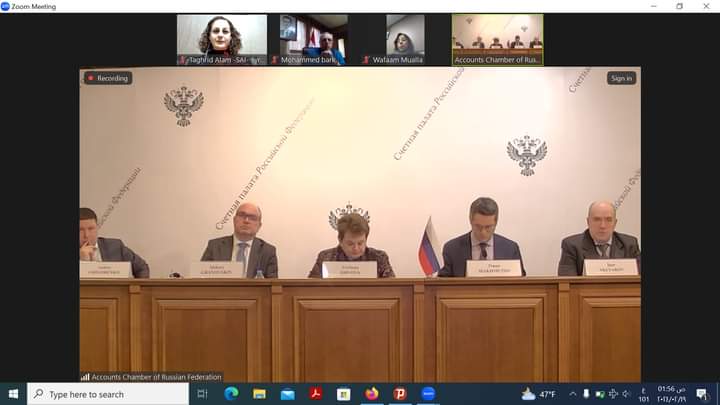The height and width of the screenshot is (405, 720).
Task: Click the Zoom Meeting title bar icon
Action: [x=5, y=6]
